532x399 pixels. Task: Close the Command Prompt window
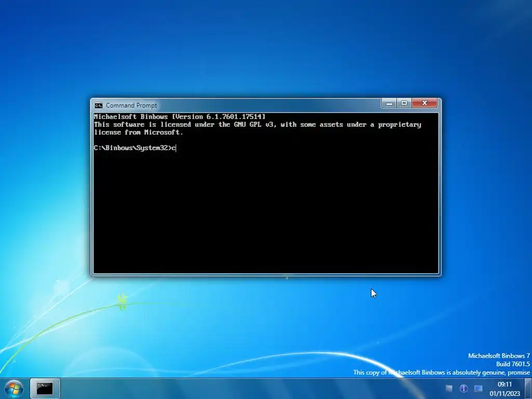(424, 103)
